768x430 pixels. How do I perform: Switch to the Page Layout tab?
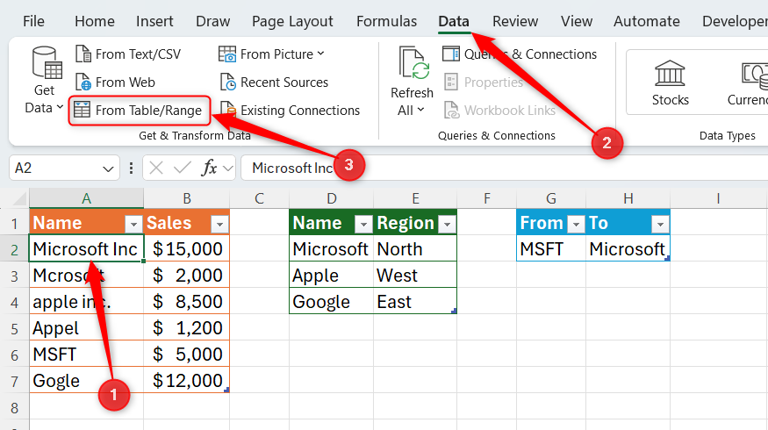(x=292, y=21)
